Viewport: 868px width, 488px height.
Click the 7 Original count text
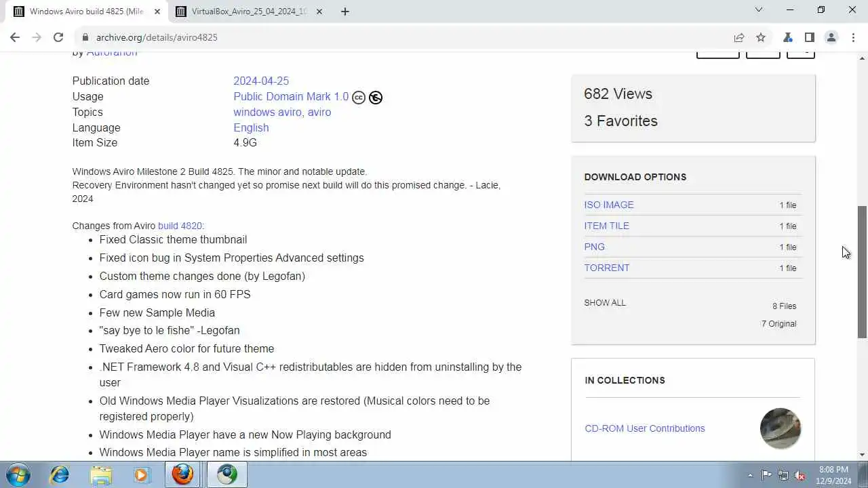778,324
